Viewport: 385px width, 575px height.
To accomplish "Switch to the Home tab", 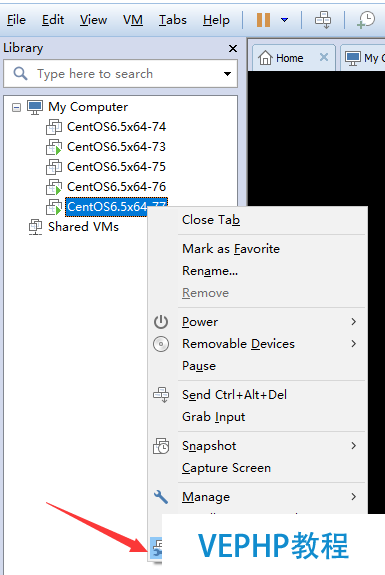I will pyautogui.click(x=281, y=58).
